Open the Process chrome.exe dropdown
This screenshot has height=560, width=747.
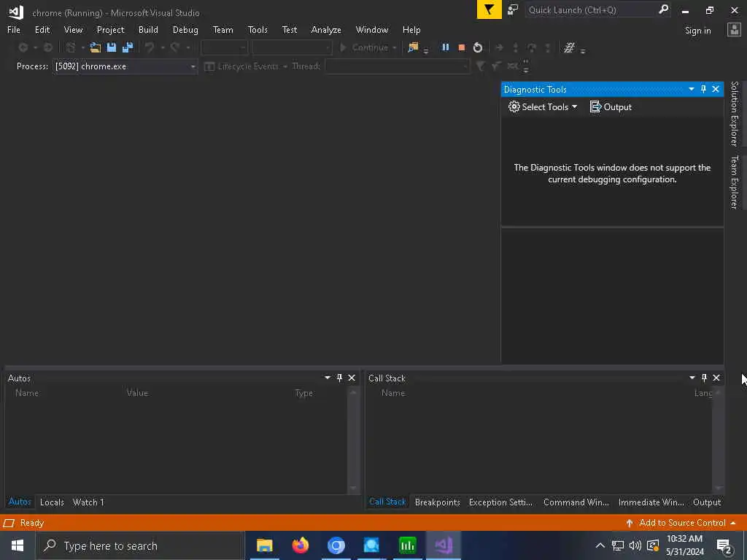click(193, 66)
